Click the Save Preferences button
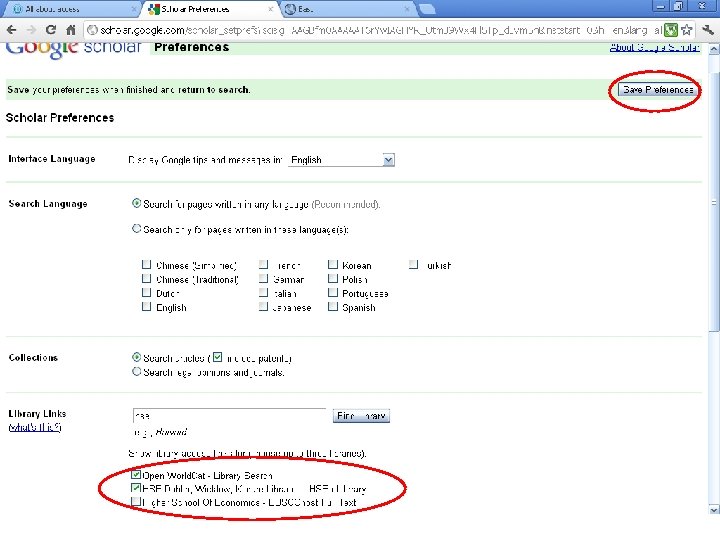Image resolution: width=720 pixels, height=540 pixels. tap(658, 90)
